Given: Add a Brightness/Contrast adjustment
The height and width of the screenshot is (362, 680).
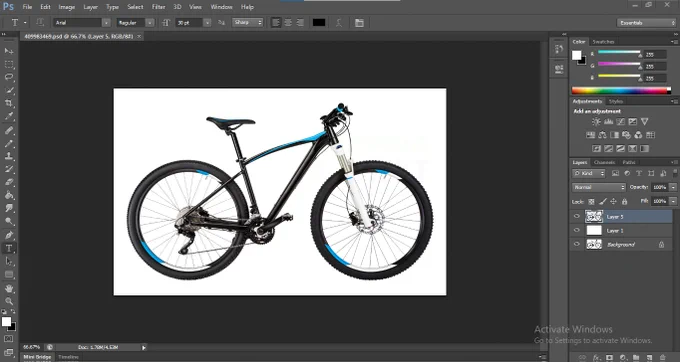Looking at the screenshot, I should tap(597, 122).
